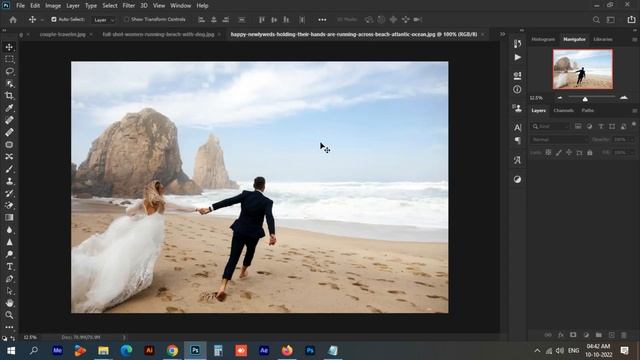This screenshot has width=640, height=360.
Task: Switch to the Histogram tab
Action: (543, 39)
